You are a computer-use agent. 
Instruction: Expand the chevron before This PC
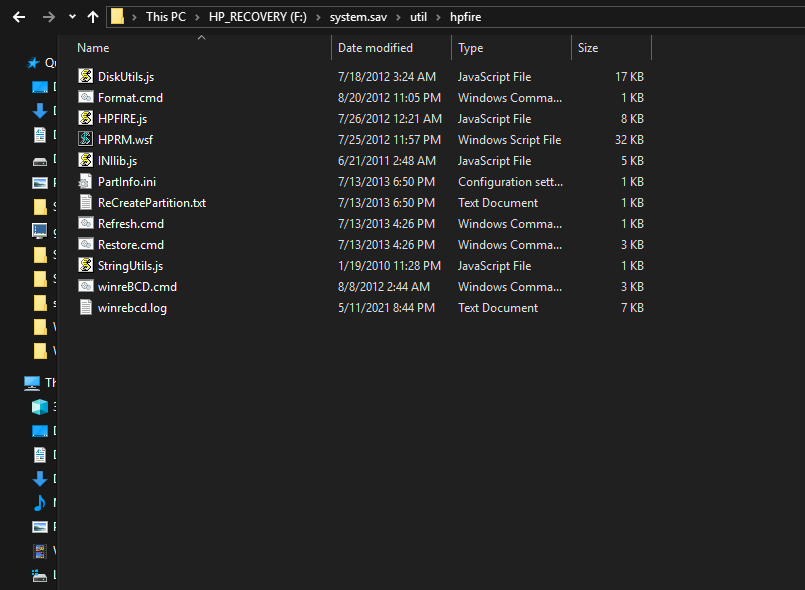(135, 17)
